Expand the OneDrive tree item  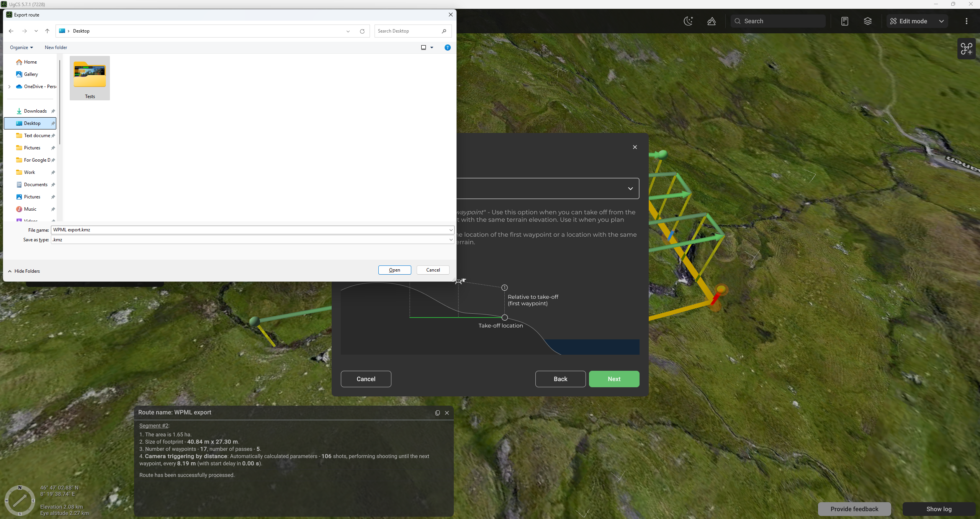10,87
